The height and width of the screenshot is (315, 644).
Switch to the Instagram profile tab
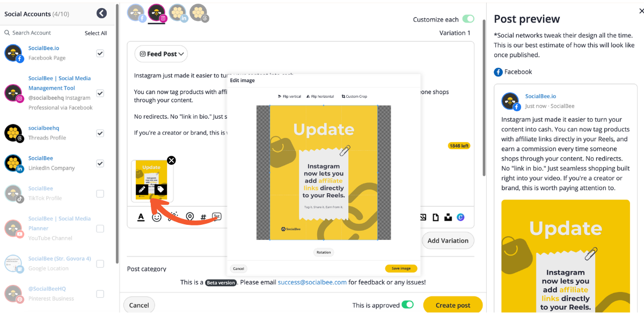pos(157,12)
